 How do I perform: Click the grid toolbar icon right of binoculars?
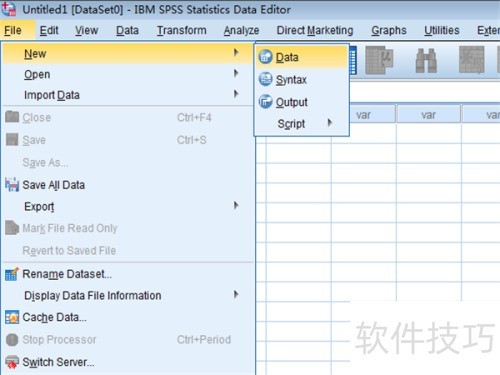(472, 60)
